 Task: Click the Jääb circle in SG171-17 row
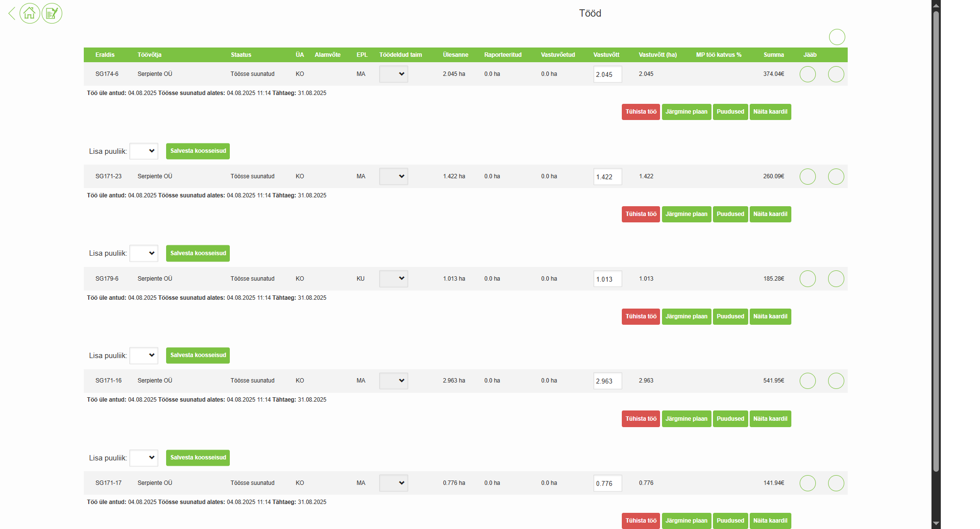coord(807,483)
